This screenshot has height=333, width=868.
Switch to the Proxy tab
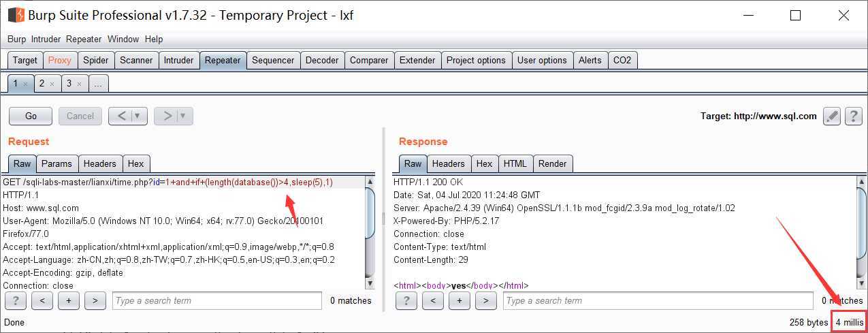coord(60,60)
